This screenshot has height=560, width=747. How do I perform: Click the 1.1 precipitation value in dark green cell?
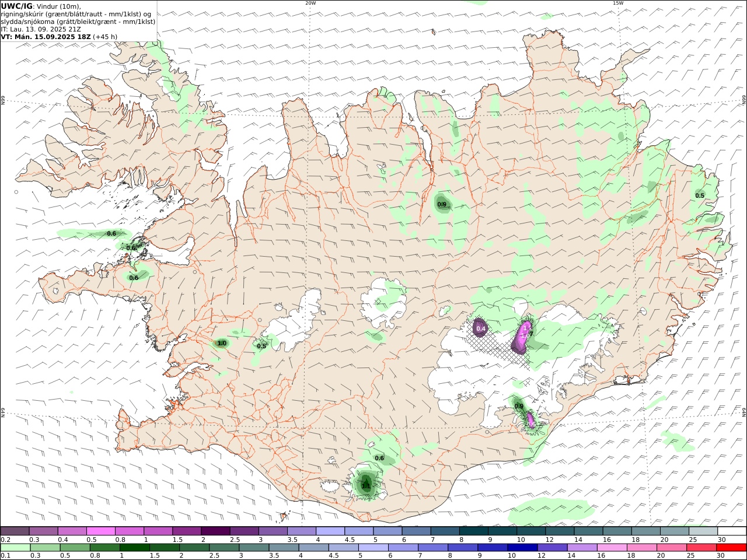coord(366,485)
